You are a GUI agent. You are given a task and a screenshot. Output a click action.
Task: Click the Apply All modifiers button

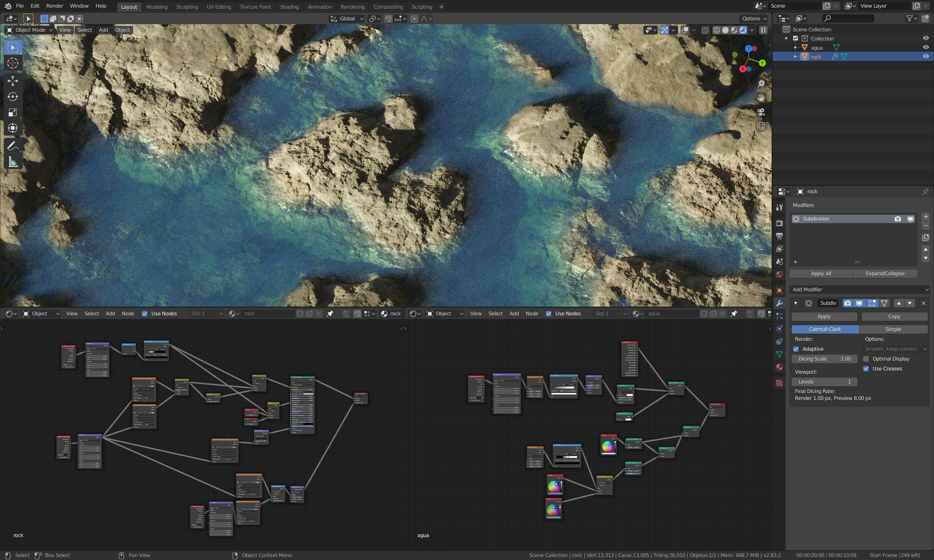[821, 273]
